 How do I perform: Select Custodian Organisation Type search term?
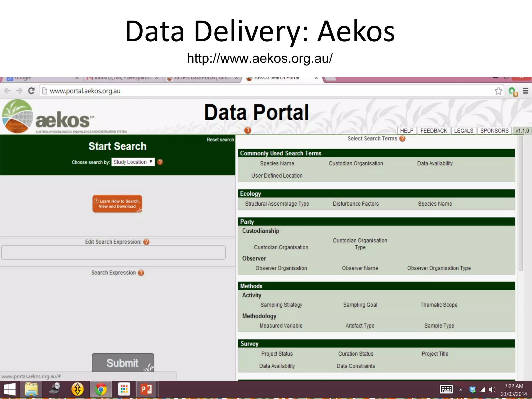click(360, 244)
